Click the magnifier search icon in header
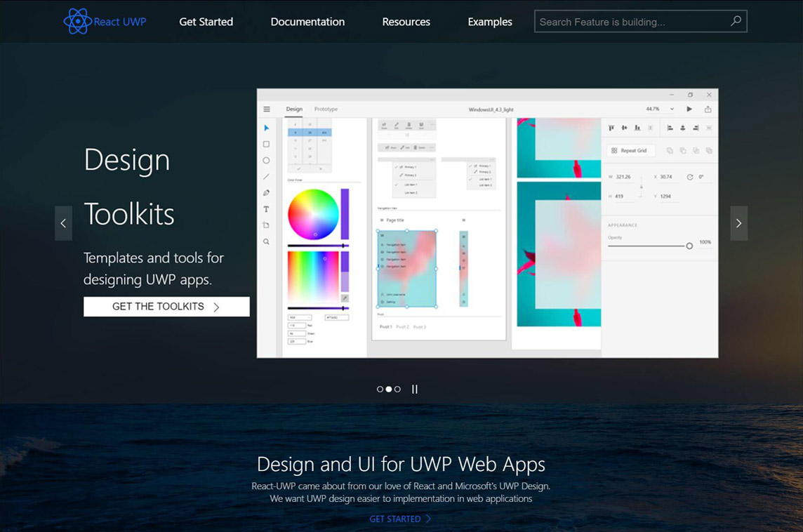This screenshot has width=803, height=532. (x=736, y=21)
